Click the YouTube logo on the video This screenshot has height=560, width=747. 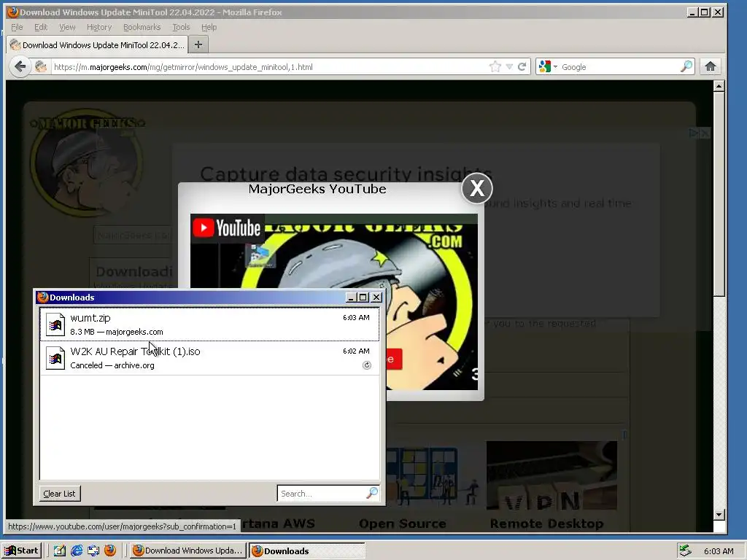pyautogui.click(x=228, y=228)
